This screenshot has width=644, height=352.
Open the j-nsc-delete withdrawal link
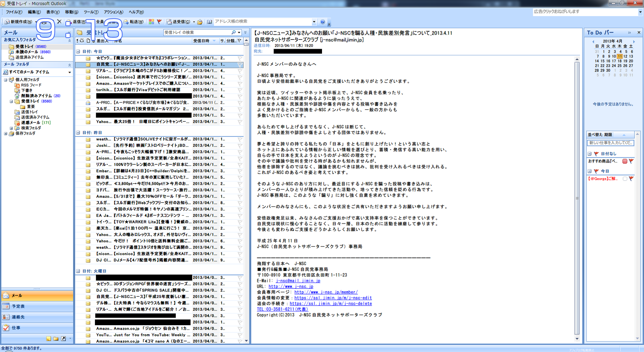click(x=331, y=304)
